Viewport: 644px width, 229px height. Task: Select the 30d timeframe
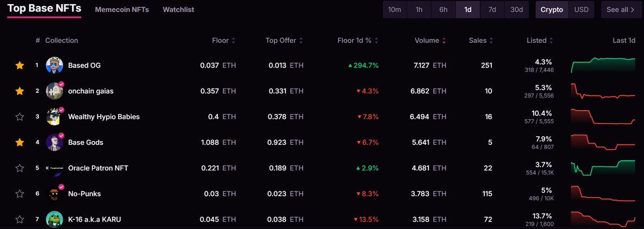click(517, 10)
